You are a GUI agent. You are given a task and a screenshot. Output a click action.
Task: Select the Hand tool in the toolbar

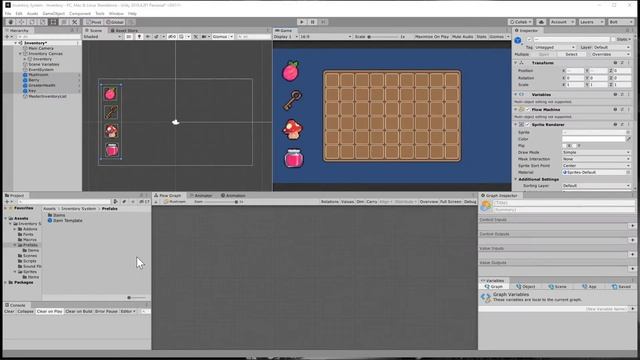tap(11, 22)
